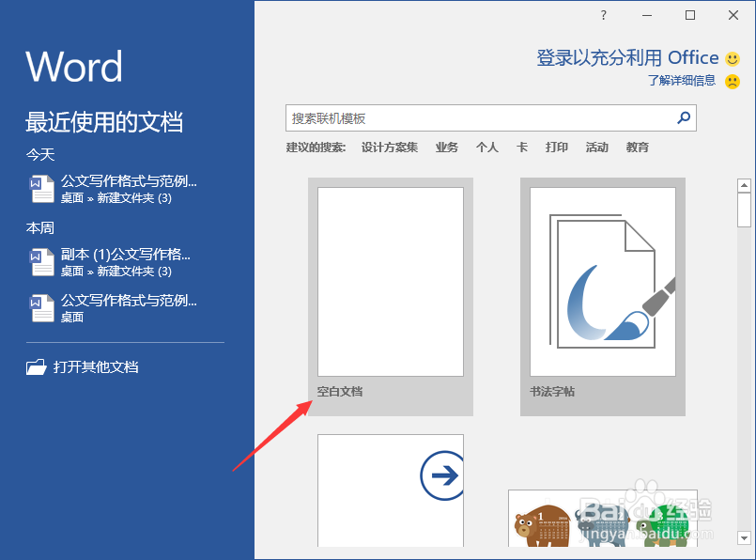The width and height of the screenshot is (756, 560).
Task: Click the open folder icon
Action: pyautogui.click(x=37, y=367)
